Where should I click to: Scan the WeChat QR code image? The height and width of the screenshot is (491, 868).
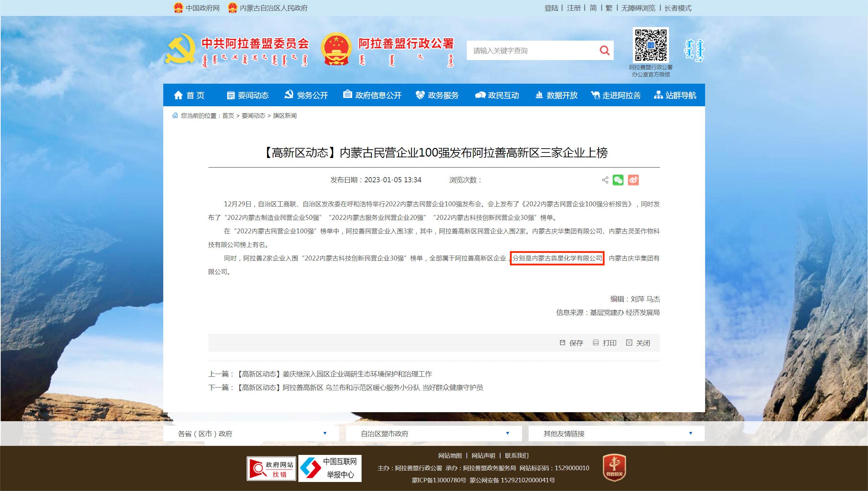pyautogui.click(x=651, y=45)
